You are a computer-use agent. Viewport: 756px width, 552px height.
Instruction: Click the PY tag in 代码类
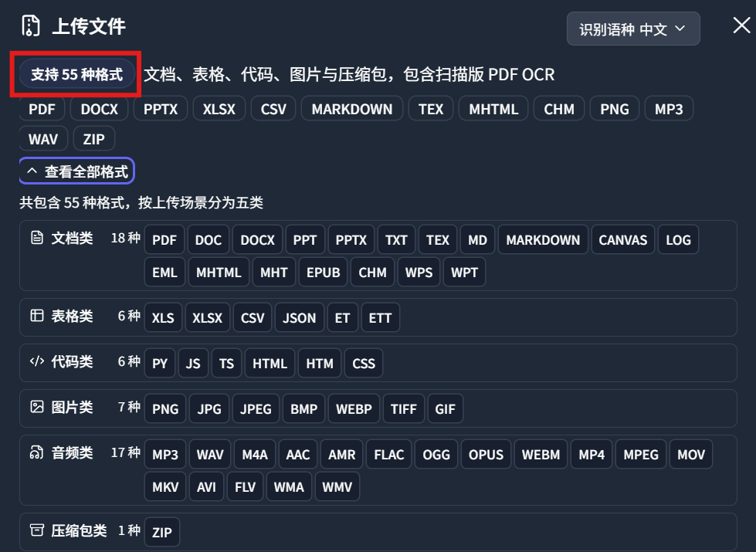coord(160,363)
